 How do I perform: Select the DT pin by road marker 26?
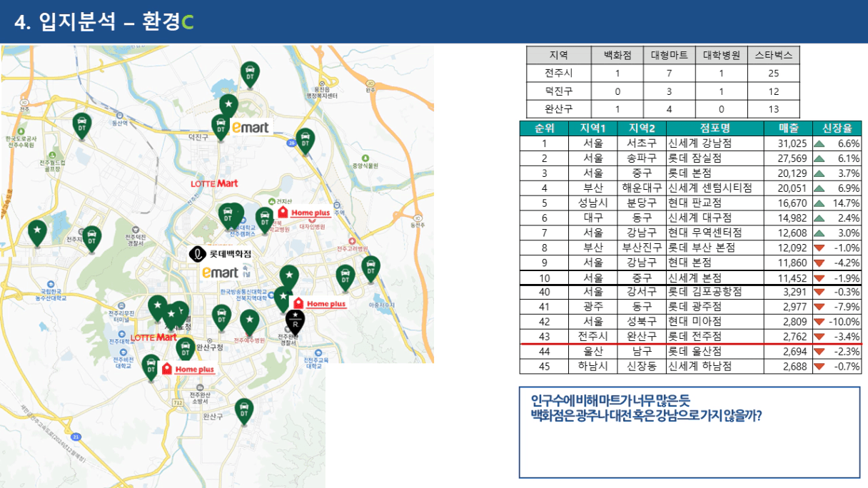[x=306, y=142]
